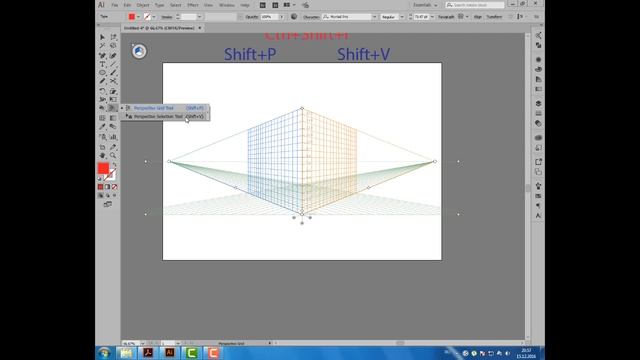Screen dimensions: 640x360
Task: Select the Type tool
Action: (x=102, y=64)
